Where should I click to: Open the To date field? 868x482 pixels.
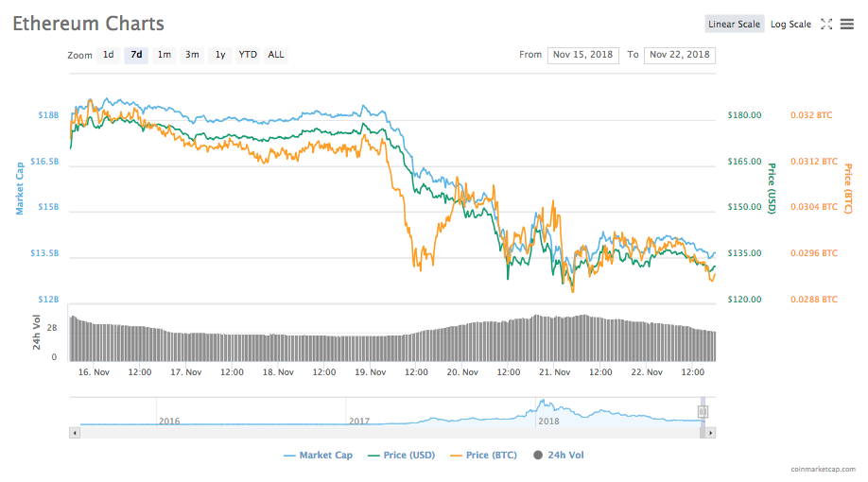tap(679, 55)
